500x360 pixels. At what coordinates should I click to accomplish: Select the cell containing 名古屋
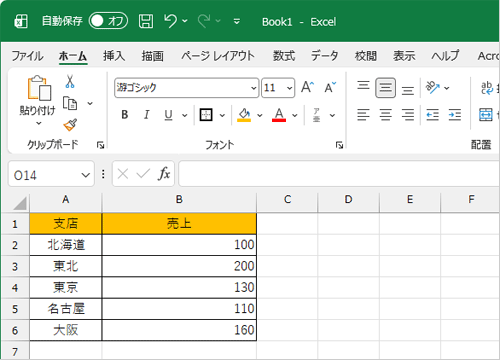[x=66, y=309]
